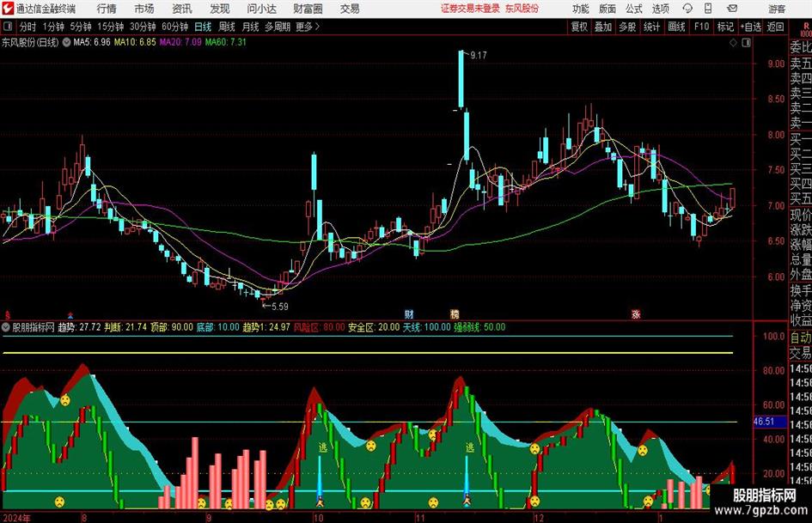Switch to the 30分钟 period tab
Viewport: 812px width, 523px height.
pos(143,27)
